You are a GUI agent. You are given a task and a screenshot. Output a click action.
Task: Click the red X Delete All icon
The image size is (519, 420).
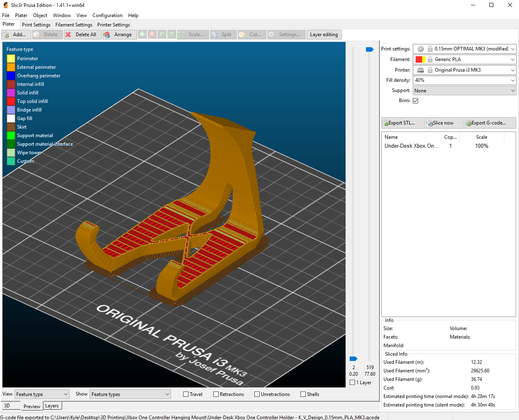(68, 35)
